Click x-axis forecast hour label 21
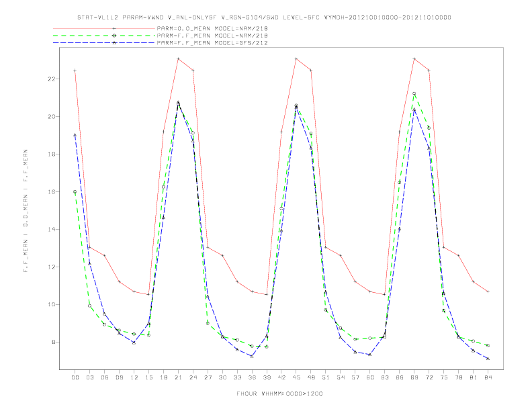 pyautogui.click(x=178, y=377)
